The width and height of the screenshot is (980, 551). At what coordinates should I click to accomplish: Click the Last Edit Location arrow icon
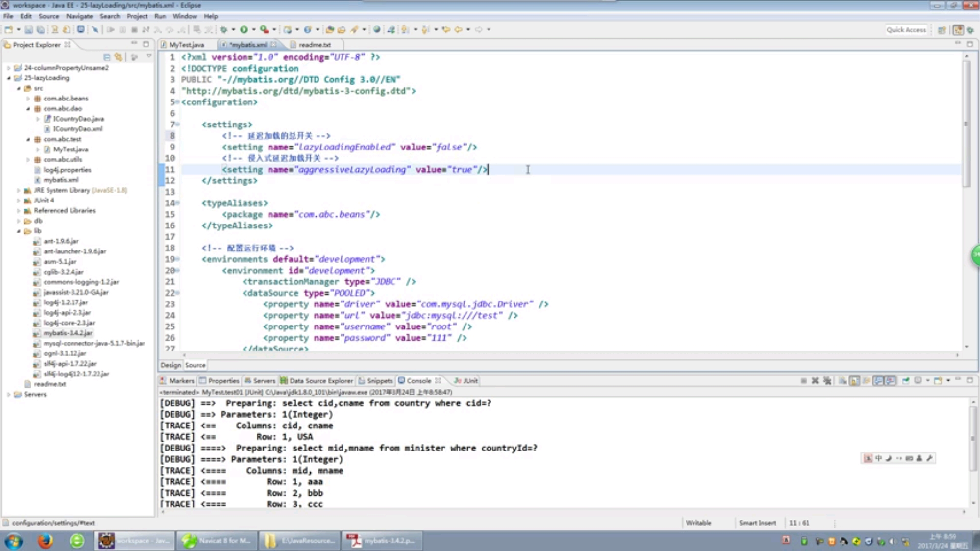(446, 30)
